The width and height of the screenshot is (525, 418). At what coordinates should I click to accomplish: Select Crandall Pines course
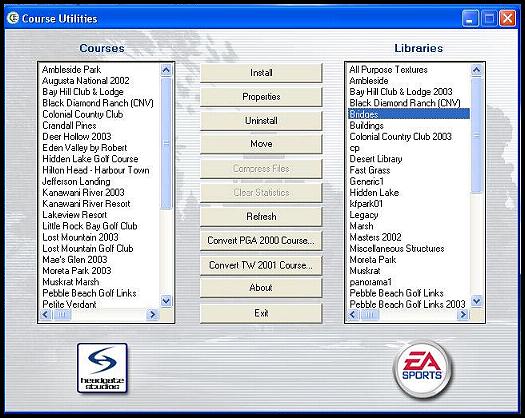click(x=69, y=126)
